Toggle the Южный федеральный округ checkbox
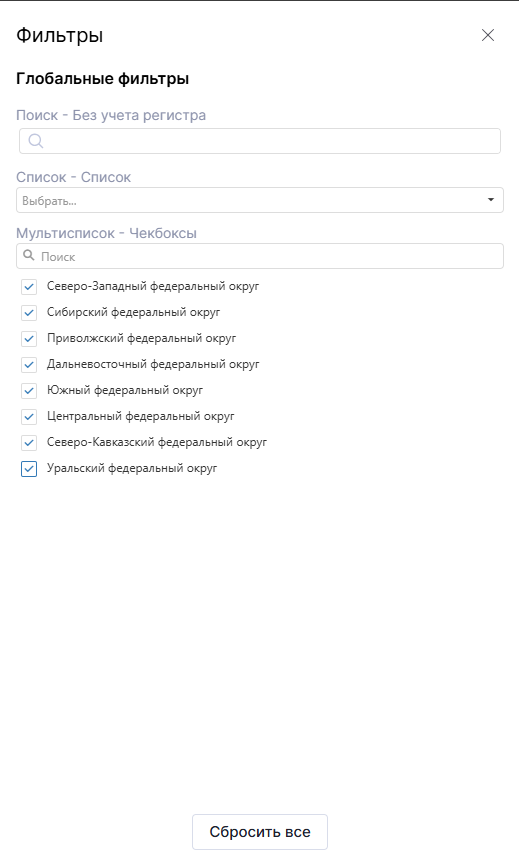519x860 pixels. tap(29, 391)
